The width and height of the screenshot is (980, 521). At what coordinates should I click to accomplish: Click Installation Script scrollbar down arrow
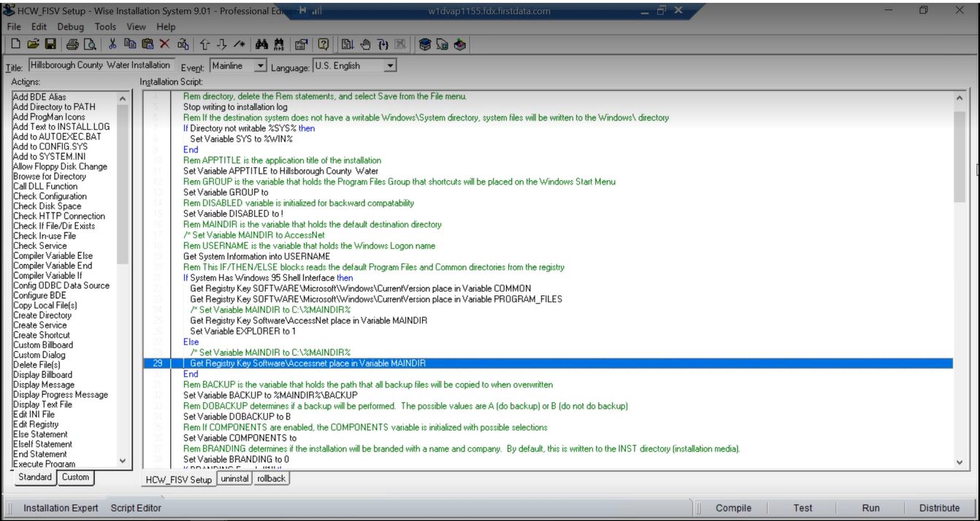pyautogui.click(x=959, y=462)
